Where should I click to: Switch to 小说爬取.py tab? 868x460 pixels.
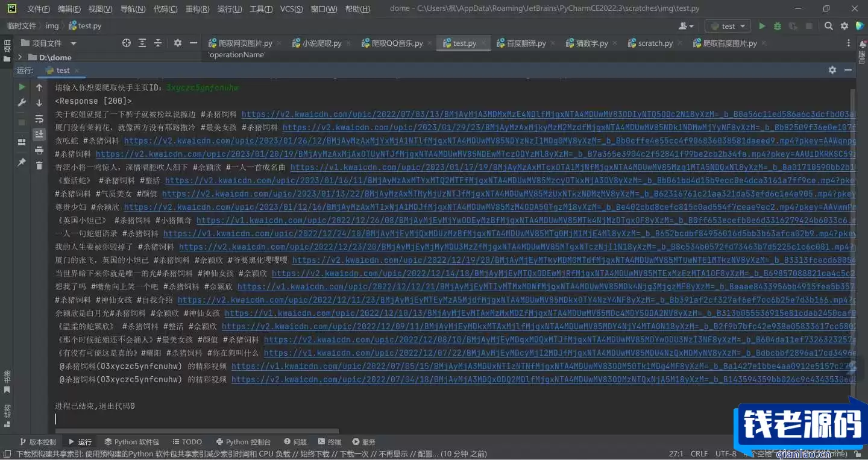tap(322, 43)
